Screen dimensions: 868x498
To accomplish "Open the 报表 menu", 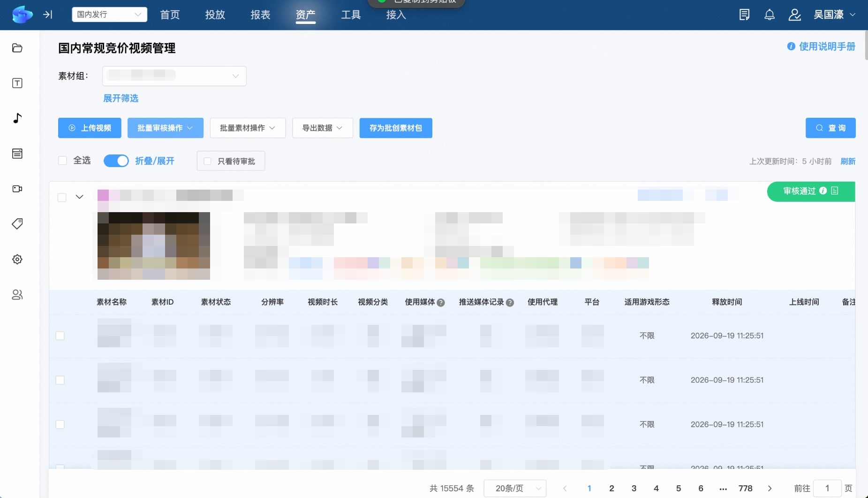I will point(260,15).
